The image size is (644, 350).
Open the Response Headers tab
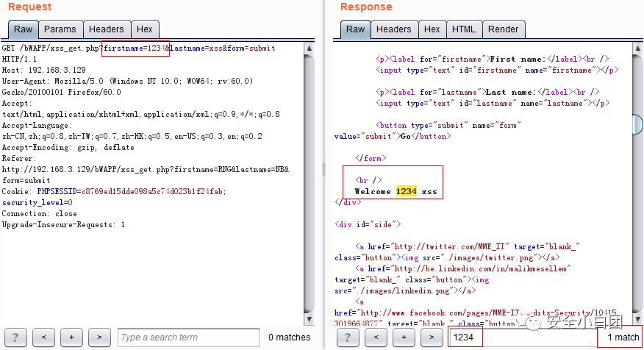coord(394,29)
